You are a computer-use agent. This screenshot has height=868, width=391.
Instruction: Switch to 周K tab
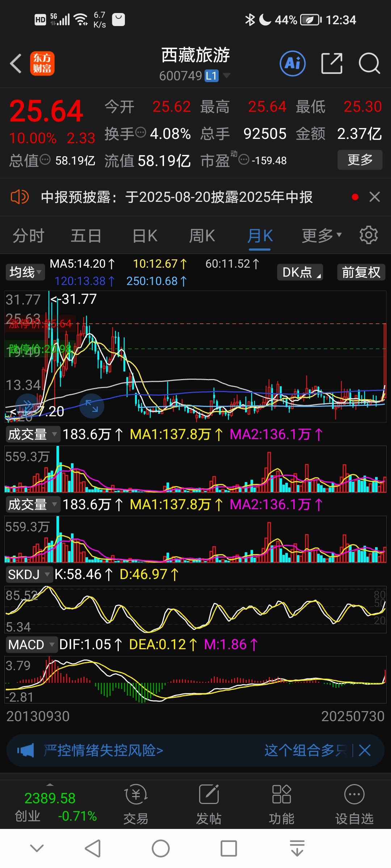[x=202, y=236]
